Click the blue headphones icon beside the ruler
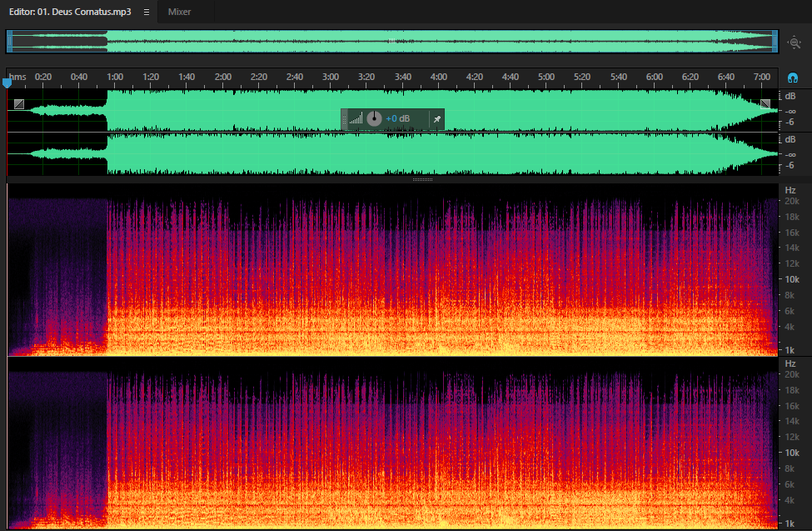 792,78
